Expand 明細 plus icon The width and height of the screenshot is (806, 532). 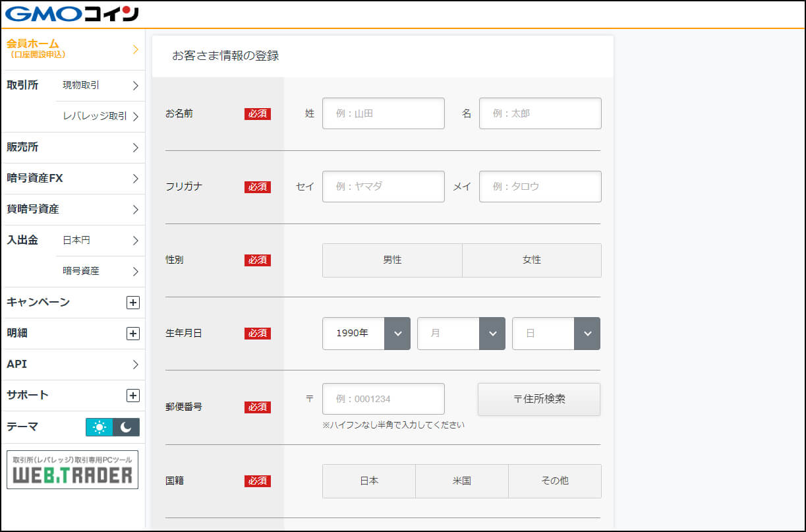click(x=133, y=334)
